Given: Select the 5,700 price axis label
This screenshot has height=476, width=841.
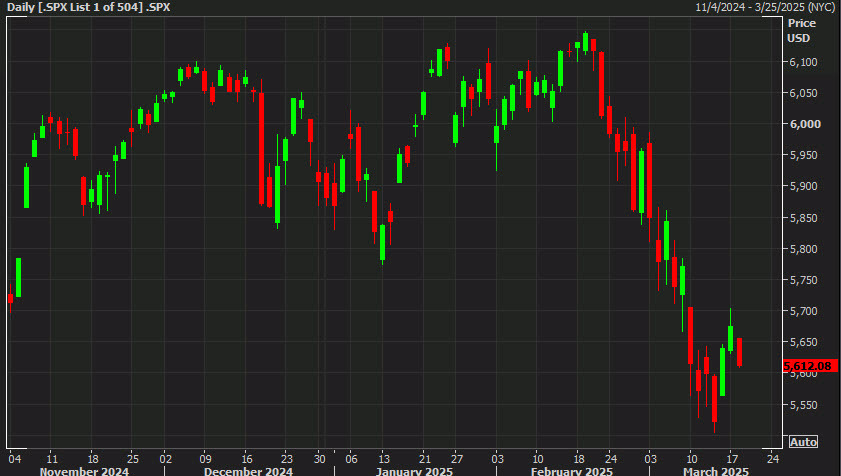Looking at the screenshot, I should [803, 311].
